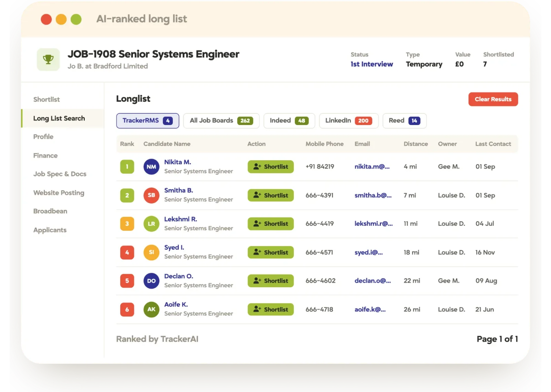Open the Applicants sidebar item

(x=50, y=230)
